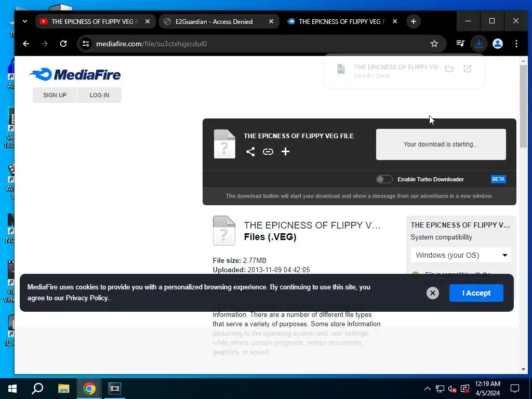Open Vegas video editor on taskbar
Screen dimensions: 532x399
point(115,389)
